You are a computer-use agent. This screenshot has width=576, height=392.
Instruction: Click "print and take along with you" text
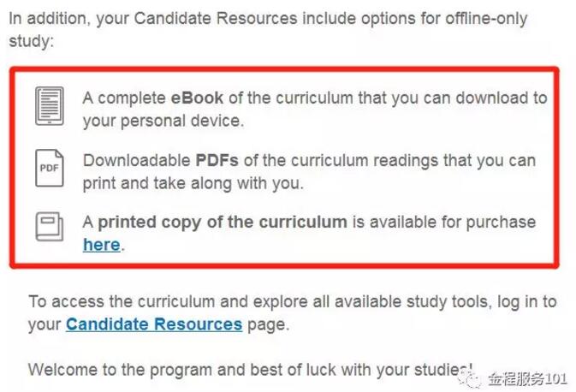(x=193, y=183)
